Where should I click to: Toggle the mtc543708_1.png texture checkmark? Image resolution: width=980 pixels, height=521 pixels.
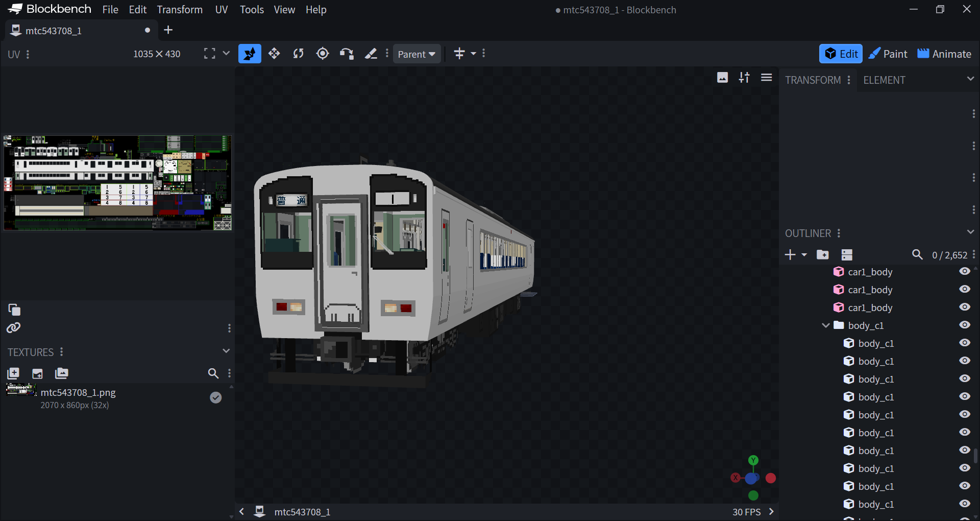click(216, 397)
